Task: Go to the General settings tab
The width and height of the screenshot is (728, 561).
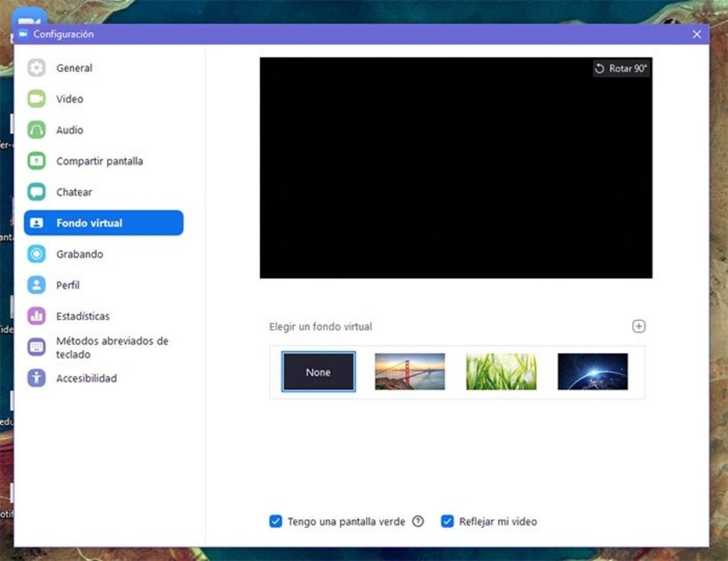Action: click(x=74, y=68)
